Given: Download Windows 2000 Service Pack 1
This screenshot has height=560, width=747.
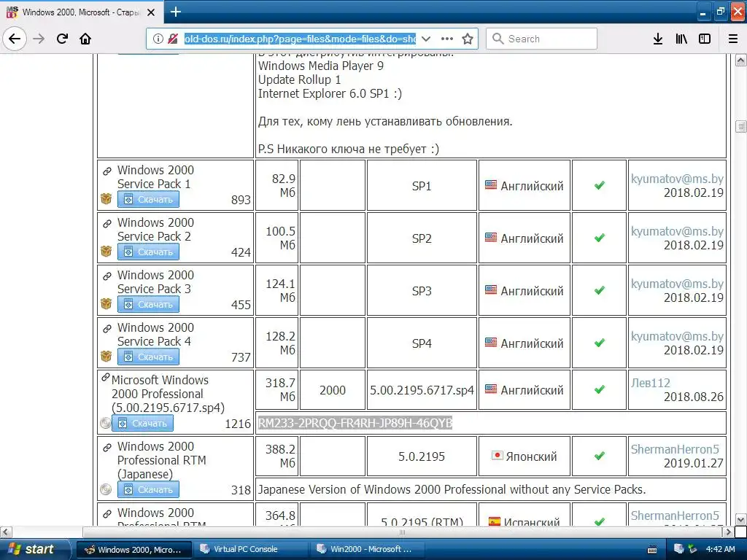Looking at the screenshot, I should tap(148, 200).
